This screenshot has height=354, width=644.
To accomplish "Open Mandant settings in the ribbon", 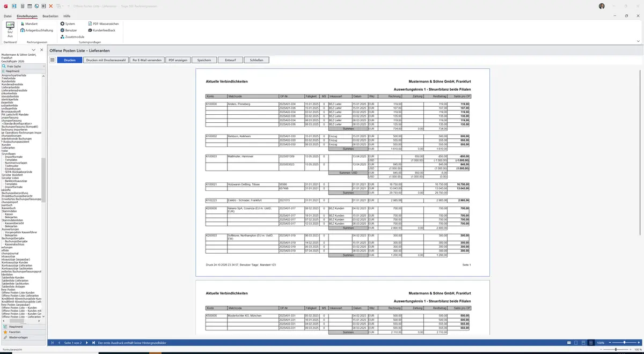I will pyautogui.click(x=29, y=24).
